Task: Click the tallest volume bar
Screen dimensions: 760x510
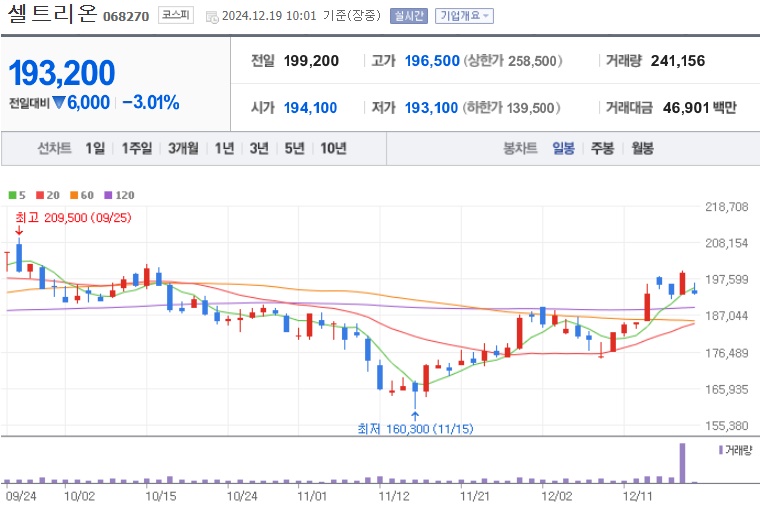Action: pyautogui.click(x=682, y=463)
